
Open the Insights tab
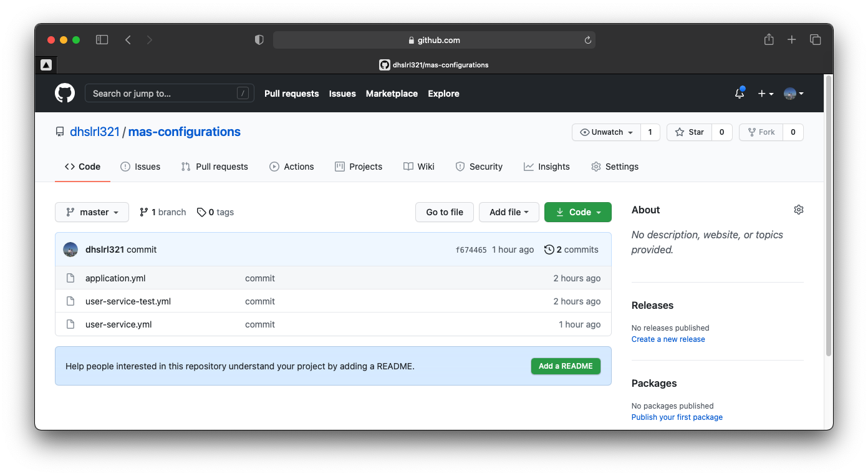[x=547, y=167]
